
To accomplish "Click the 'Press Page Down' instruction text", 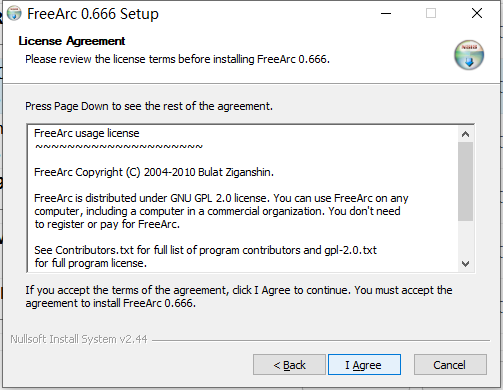I will [x=149, y=106].
